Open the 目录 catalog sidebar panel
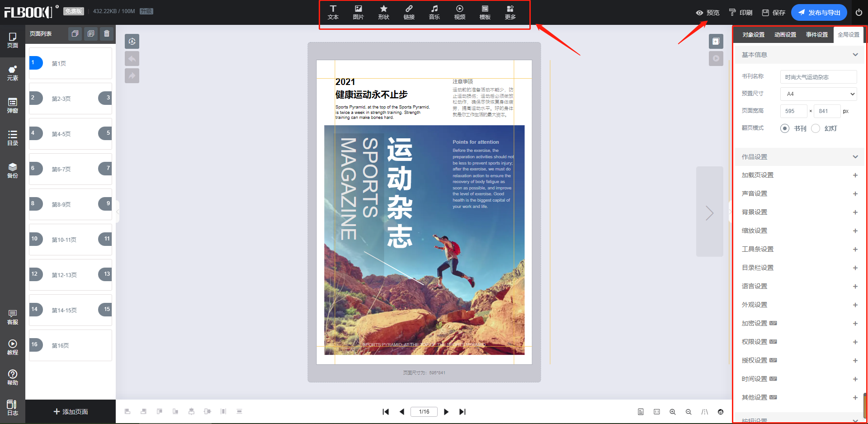The height and width of the screenshot is (424, 868). 13,138
